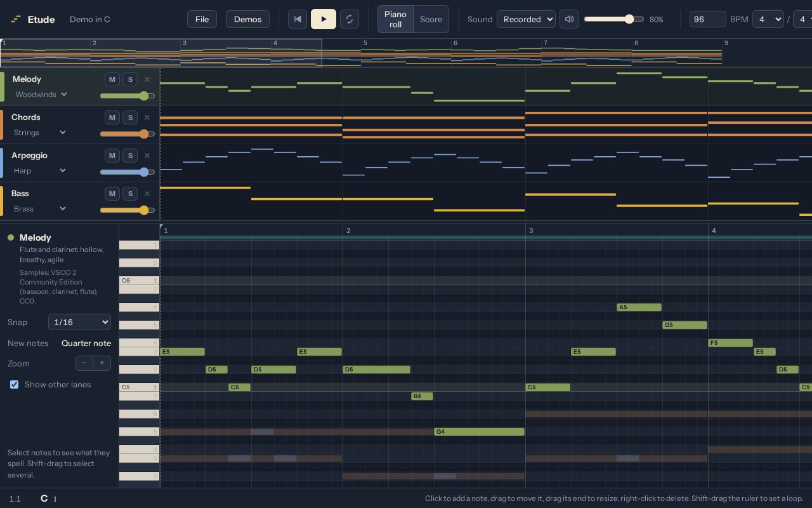Viewport: 812px width, 508px height.
Task: Zoom in with the plus icon
Action: [102, 363]
